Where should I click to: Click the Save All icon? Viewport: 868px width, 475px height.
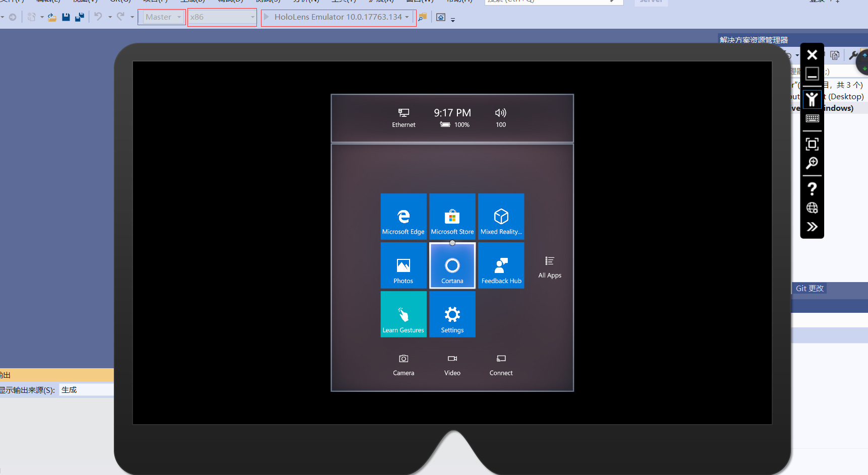pyautogui.click(x=80, y=17)
